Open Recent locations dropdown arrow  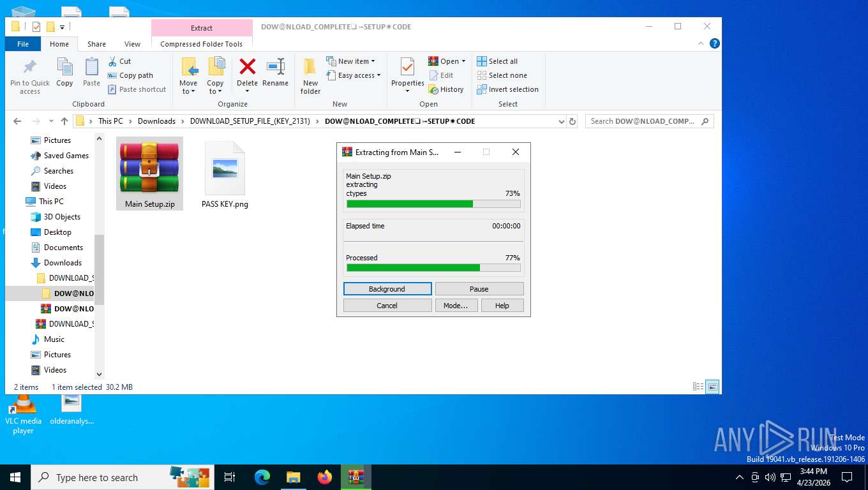tap(50, 121)
